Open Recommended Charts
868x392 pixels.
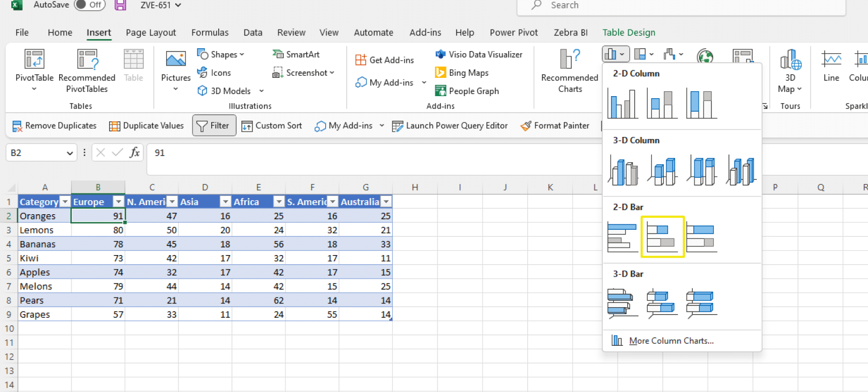point(570,70)
